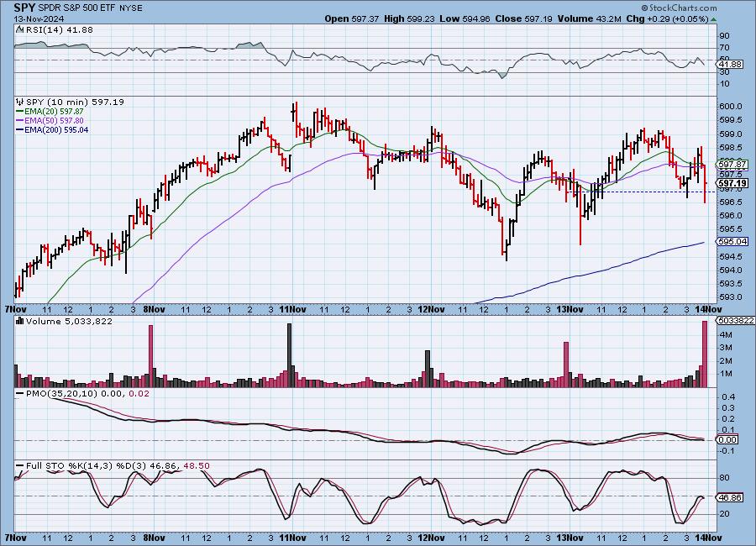
Task: Click the bar-chart icon before SPY (10 min)
Action: tap(20, 102)
